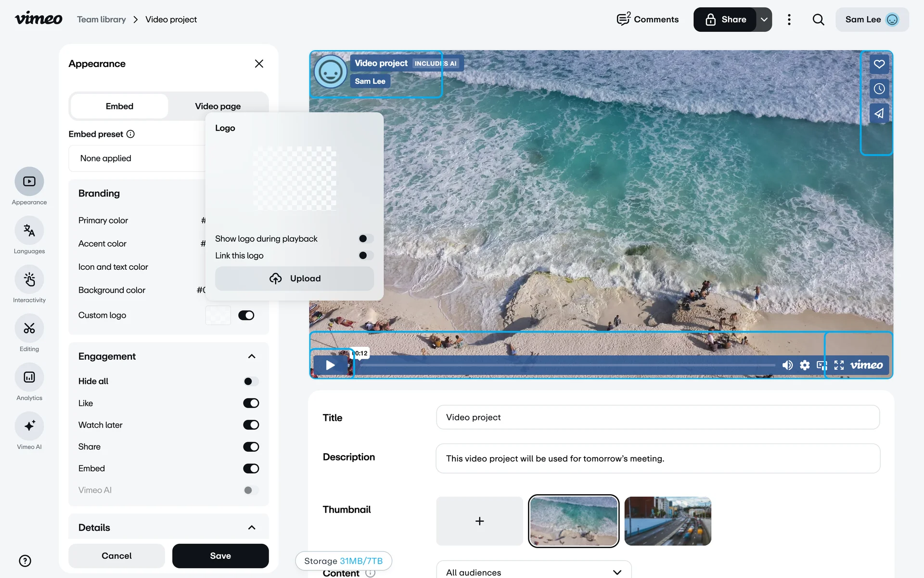Click the heart Like icon on the video
Image resolution: width=924 pixels, height=578 pixels.
[x=879, y=64]
